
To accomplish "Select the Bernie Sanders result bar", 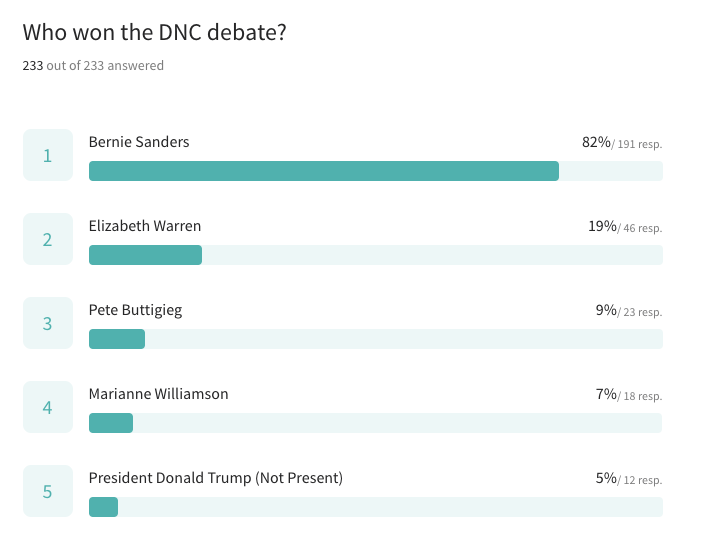I will 376,171.
